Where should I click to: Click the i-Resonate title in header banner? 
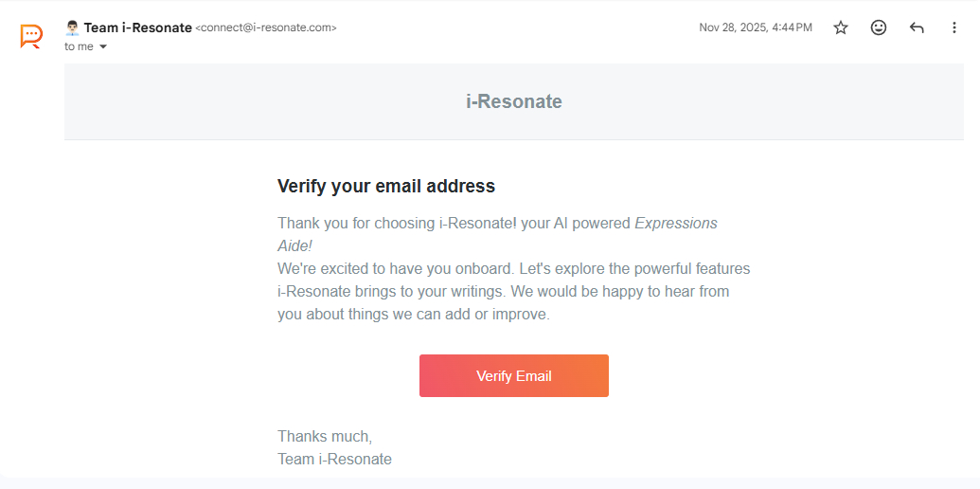click(x=513, y=101)
